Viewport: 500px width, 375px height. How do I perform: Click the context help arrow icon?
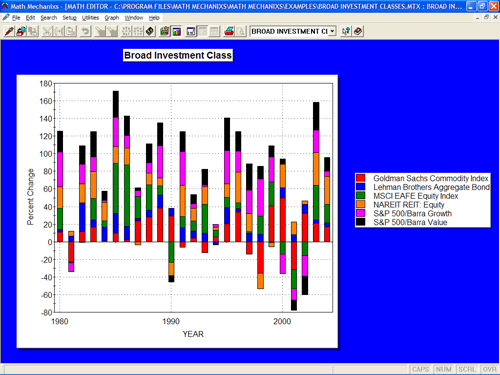(346, 31)
